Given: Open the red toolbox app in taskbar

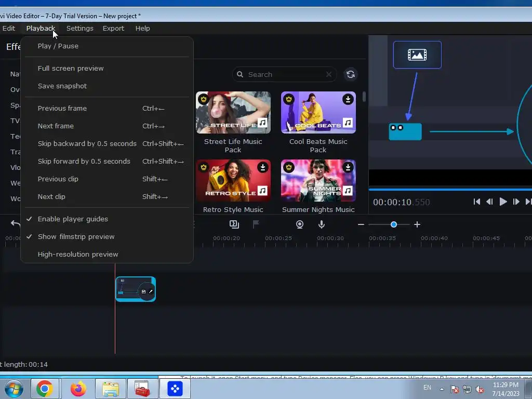Looking at the screenshot, I should [142, 389].
